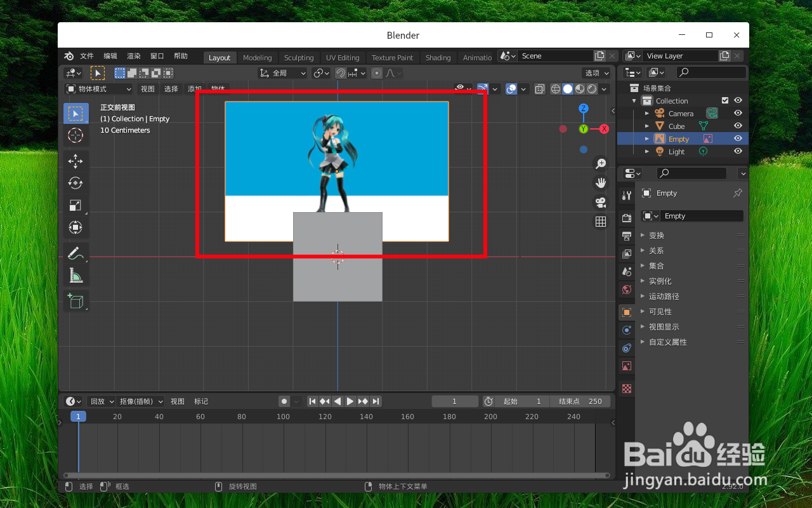
Task: Toggle auto keying record button
Action: click(284, 401)
